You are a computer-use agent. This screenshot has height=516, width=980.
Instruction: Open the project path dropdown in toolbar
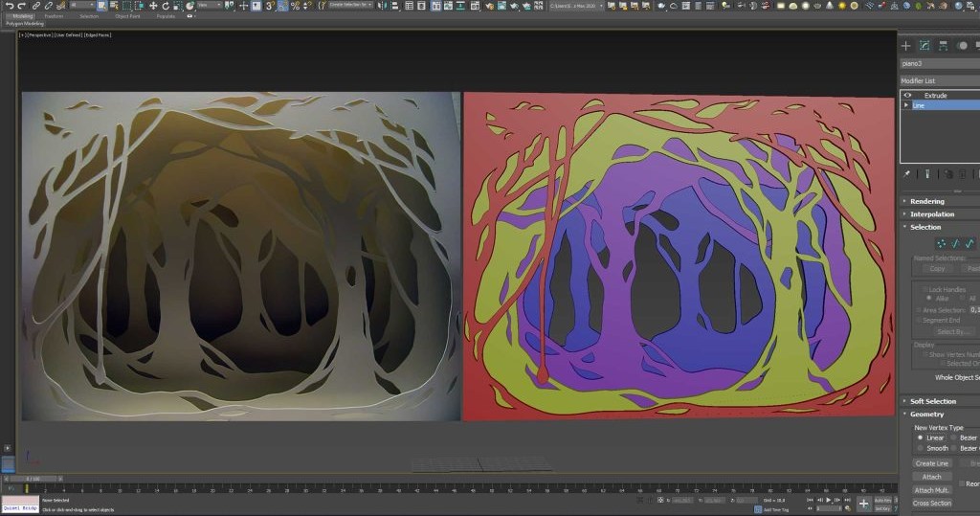pyautogui.click(x=575, y=6)
